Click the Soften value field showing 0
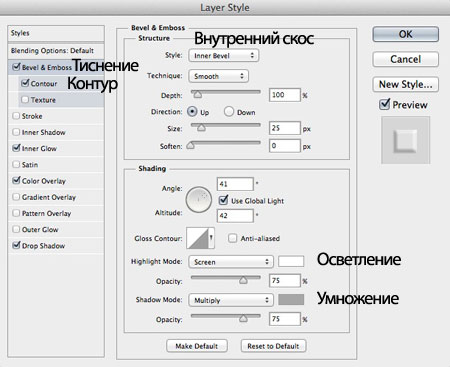The image size is (450, 367). click(284, 146)
